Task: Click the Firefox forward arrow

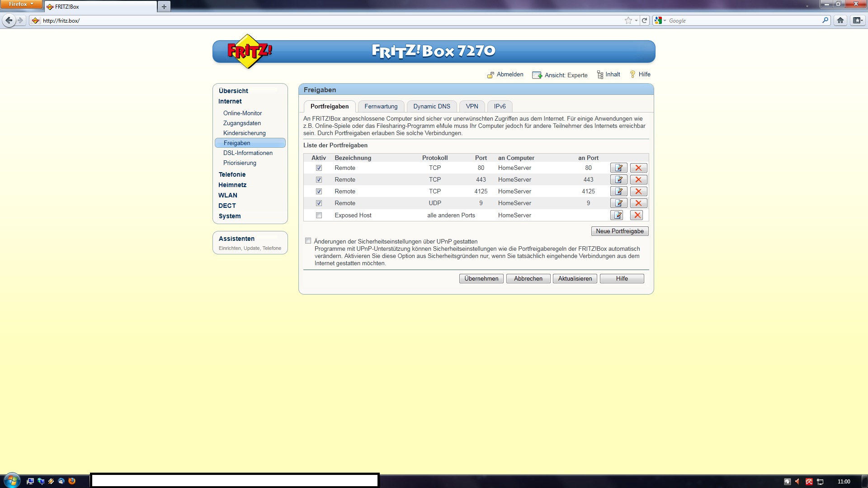Action: pos(20,20)
